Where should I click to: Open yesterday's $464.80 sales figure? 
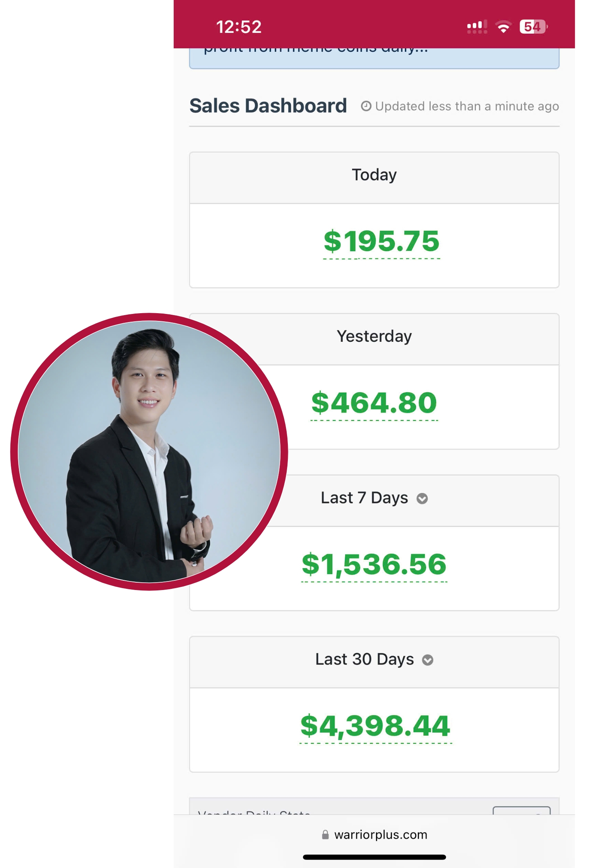[374, 403]
